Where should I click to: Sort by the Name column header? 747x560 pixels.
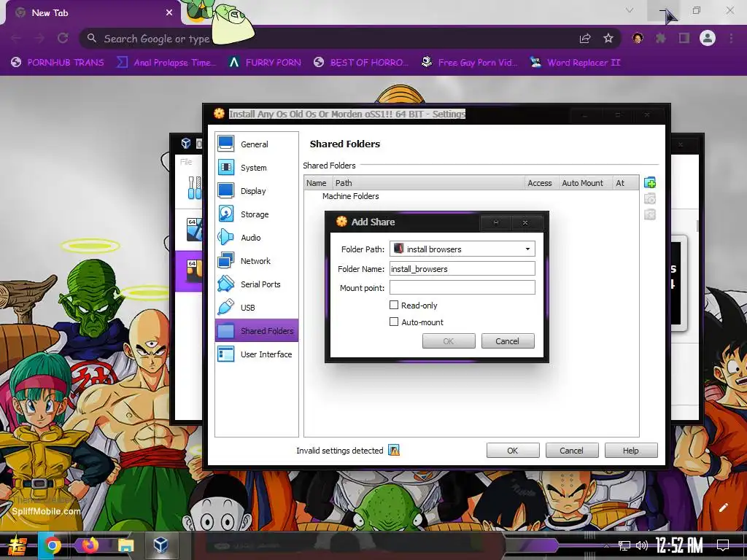click(x=317, y=183)
